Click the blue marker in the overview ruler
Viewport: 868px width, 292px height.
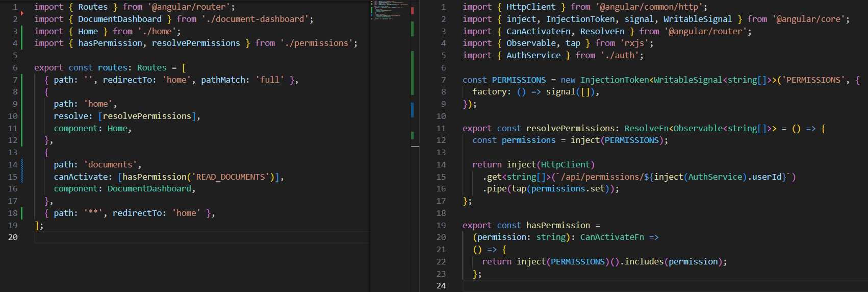[x=412, y=110]
